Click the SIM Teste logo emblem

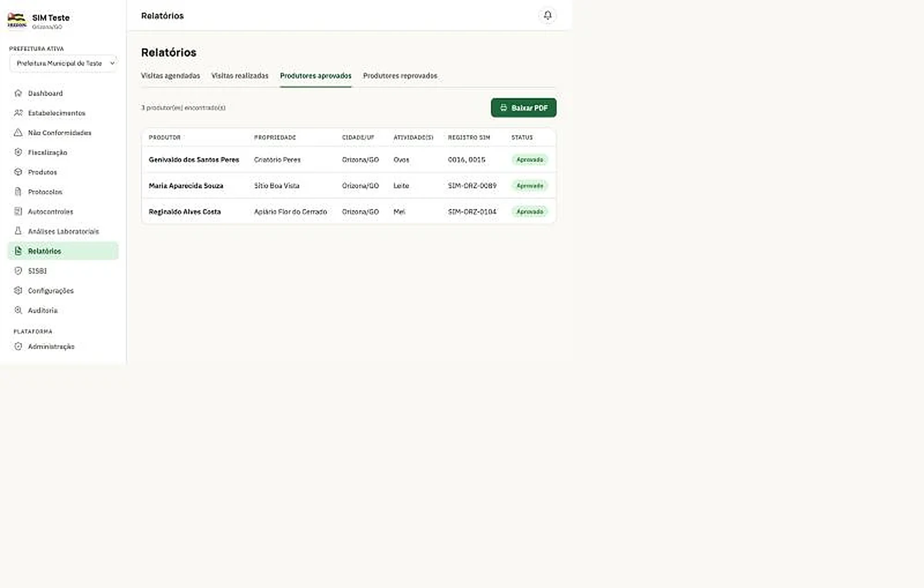click(x=17, y=20)
